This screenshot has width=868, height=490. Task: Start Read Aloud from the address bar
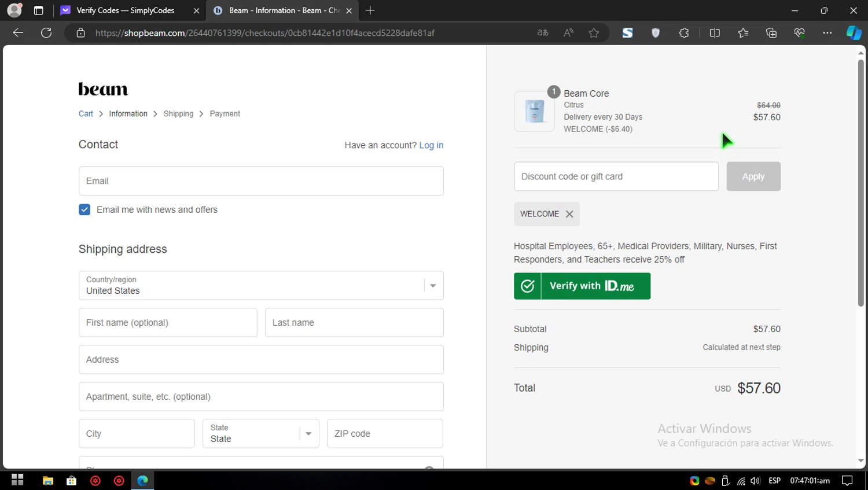[568, 33]
